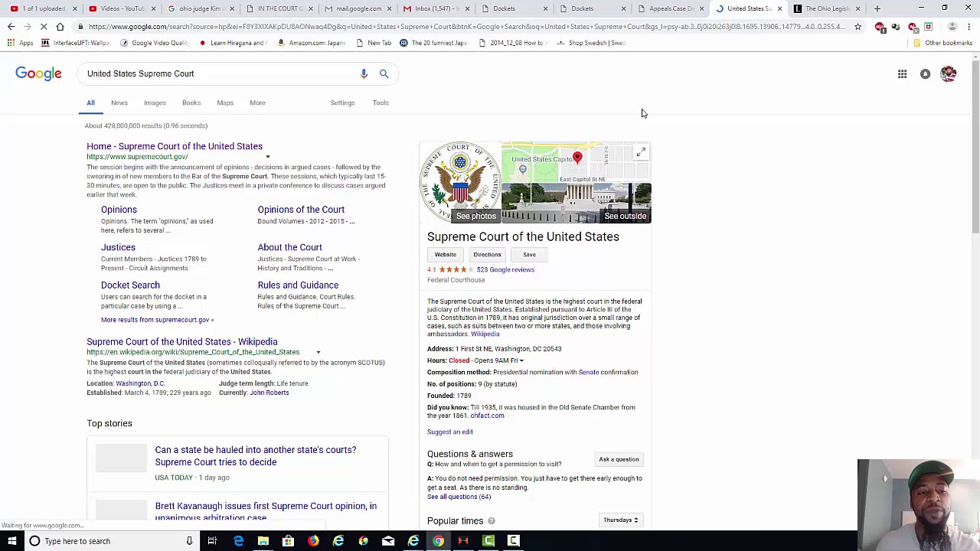Open the Popular times help icon
Viewport: 980px width, 551px height.
(492, 521)
